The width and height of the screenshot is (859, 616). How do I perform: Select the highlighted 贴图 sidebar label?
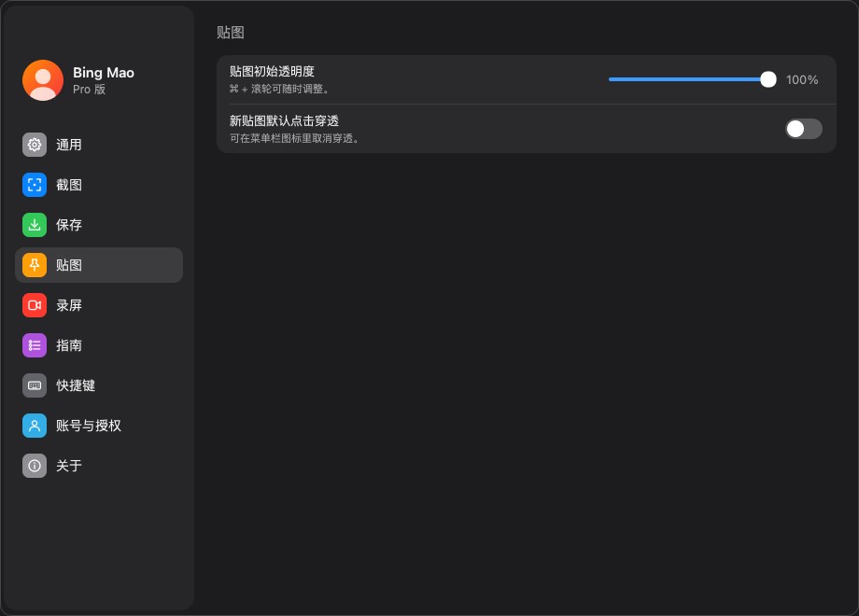tap(69, 265)
